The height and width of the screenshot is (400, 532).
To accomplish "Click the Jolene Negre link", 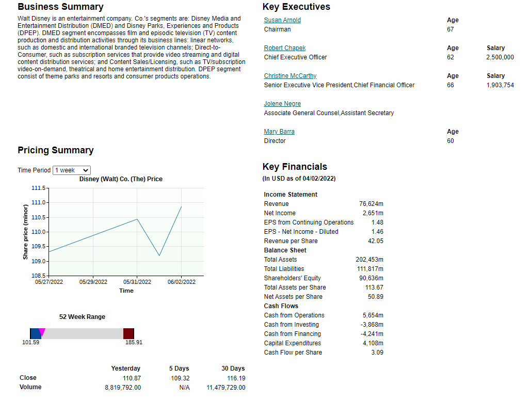I will click(282, 103).
